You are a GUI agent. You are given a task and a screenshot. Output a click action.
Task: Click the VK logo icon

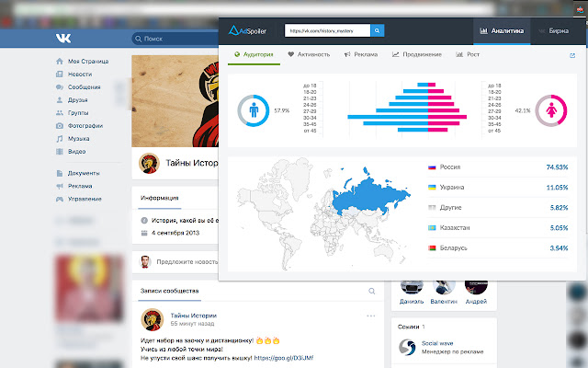[64, 39]
